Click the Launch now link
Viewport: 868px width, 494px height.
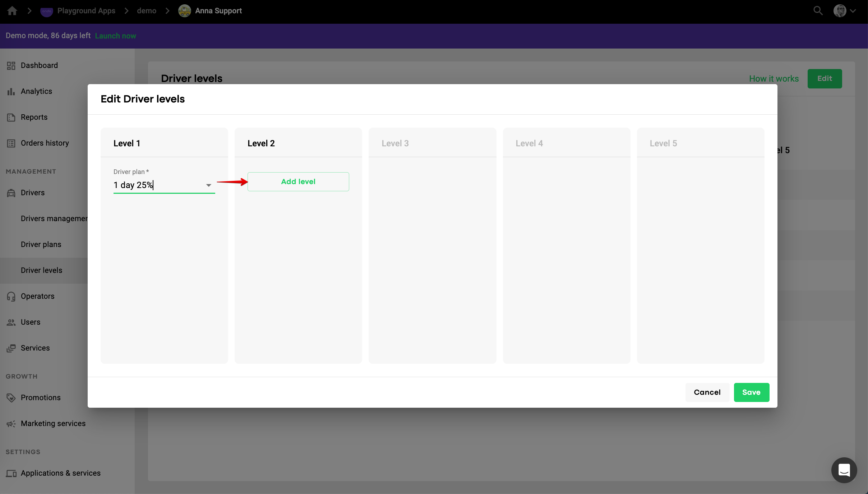click(x=115, y=36)
